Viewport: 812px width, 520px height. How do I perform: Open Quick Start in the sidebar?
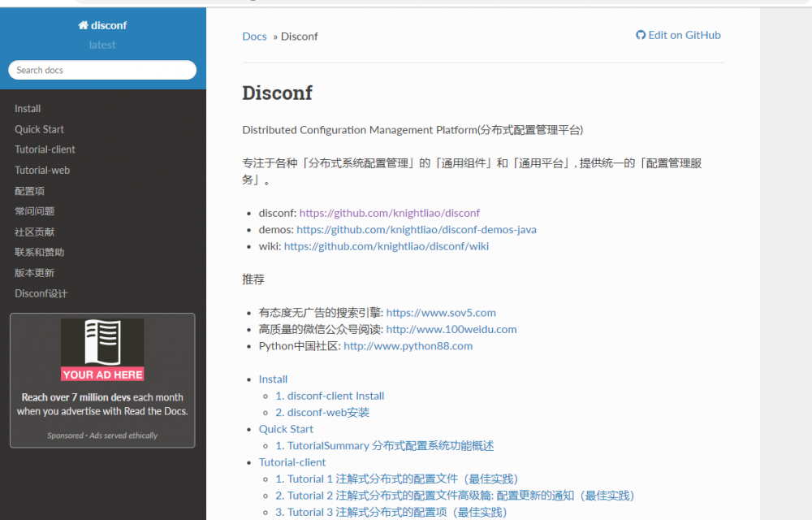39,129
